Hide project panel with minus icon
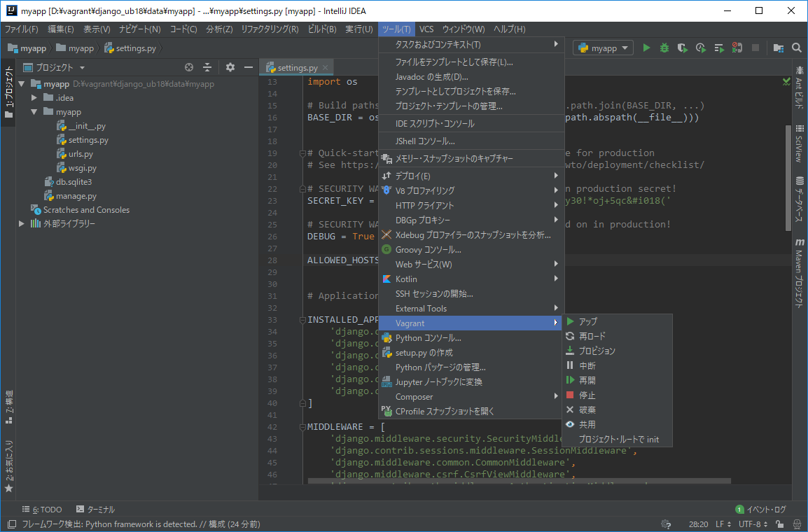Viewport: 808px width, 532px height. click(249, 67)
